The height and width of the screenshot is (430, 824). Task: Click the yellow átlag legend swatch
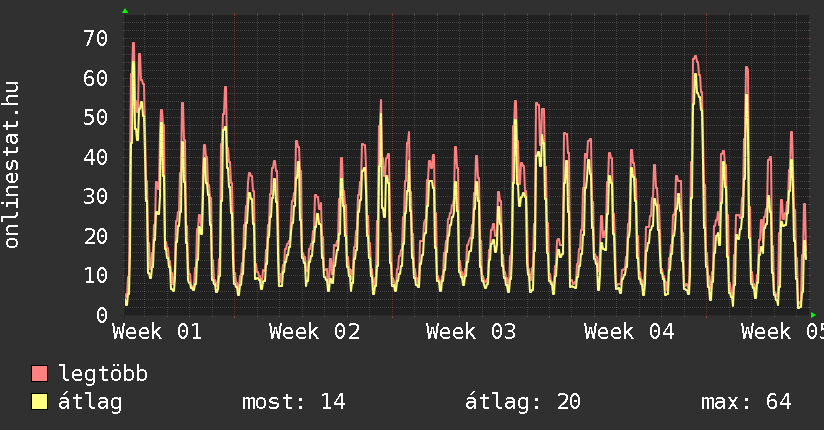pos(40,402)
